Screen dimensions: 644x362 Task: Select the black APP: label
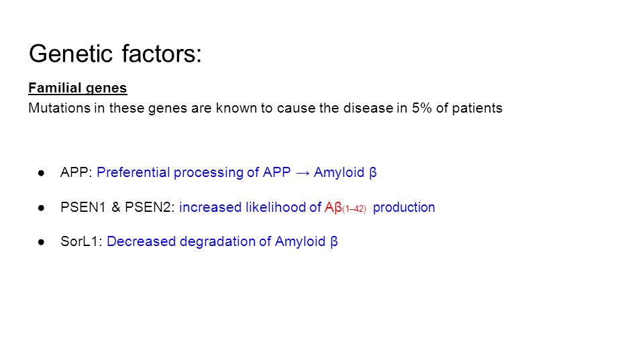76,172
